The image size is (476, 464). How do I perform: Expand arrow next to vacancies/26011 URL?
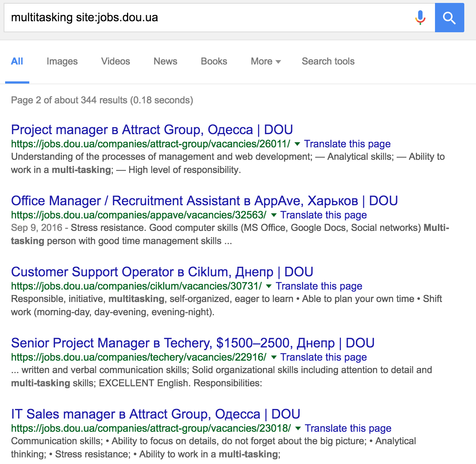[x=297, y=144]
